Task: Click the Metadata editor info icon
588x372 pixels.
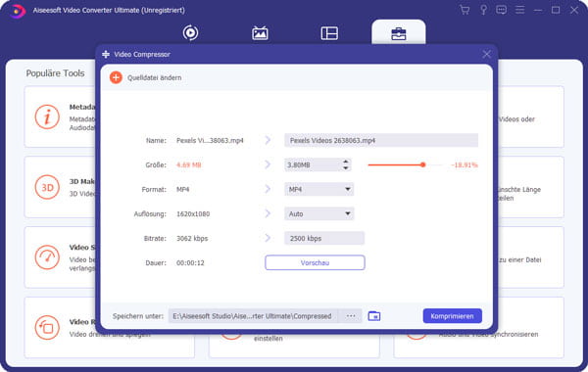Action: click(x=47, y=116)
